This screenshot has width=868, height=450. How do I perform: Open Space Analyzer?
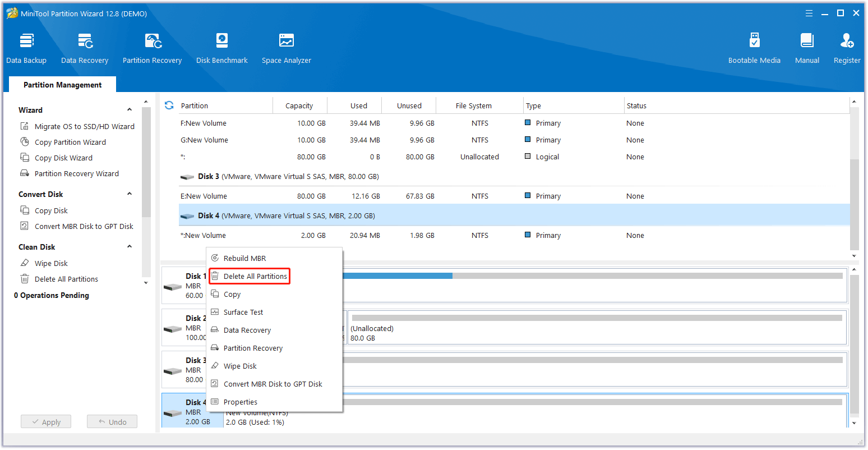click(287, 48)
